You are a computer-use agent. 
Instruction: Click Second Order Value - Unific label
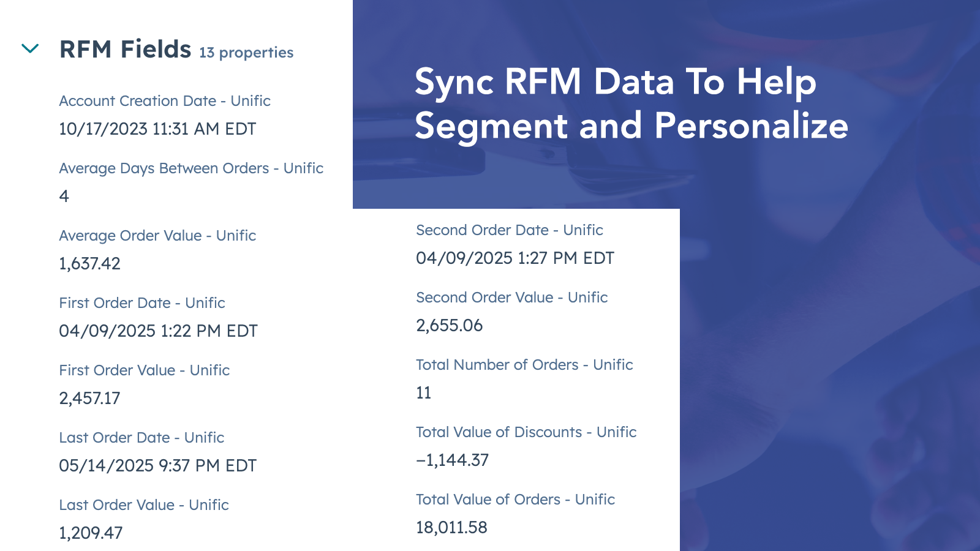(x=512, y=298)
